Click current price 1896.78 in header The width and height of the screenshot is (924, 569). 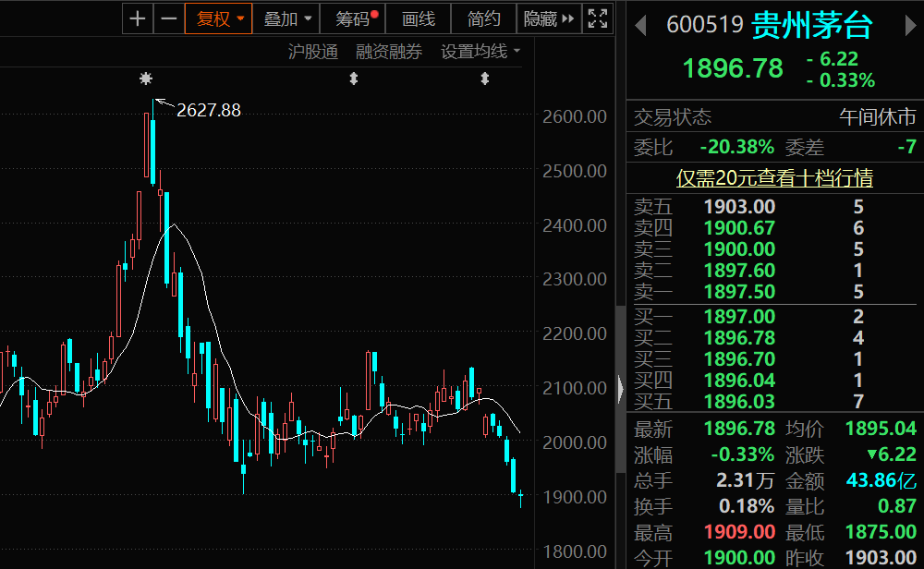click(733, 68)
